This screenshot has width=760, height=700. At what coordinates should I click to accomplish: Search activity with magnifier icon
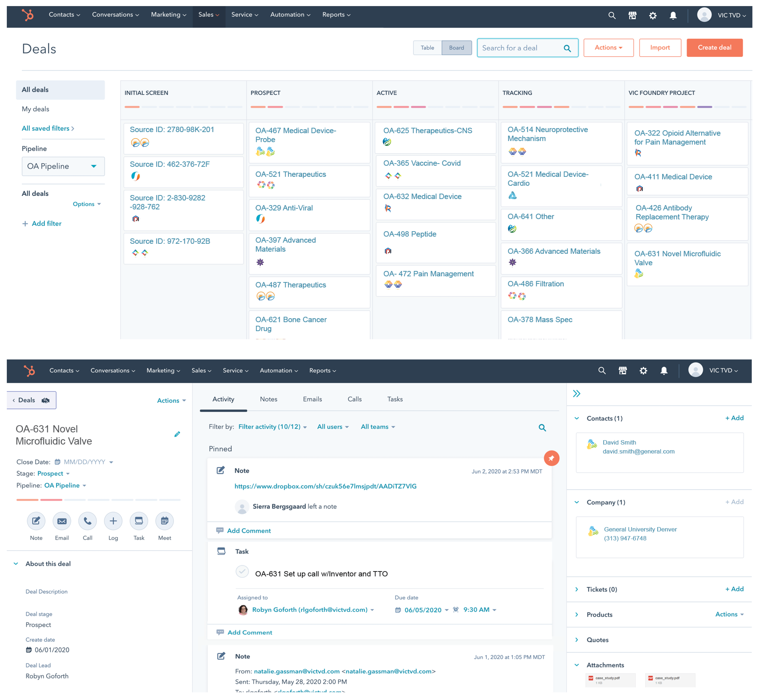(x=542, y=428)
